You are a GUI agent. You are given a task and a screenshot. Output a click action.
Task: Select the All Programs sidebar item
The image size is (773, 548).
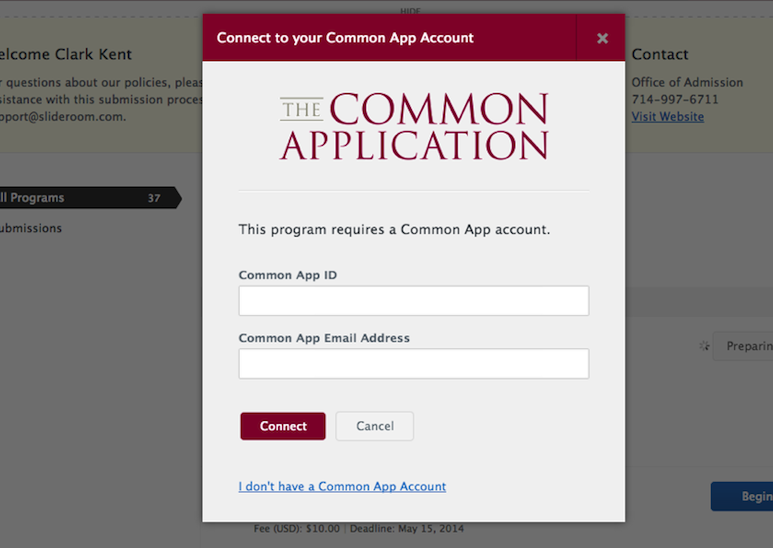click(89, 198)
